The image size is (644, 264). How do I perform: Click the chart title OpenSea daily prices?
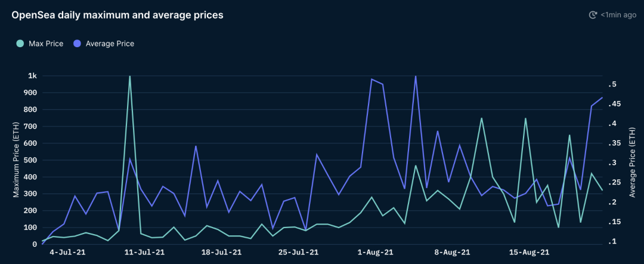pos(117,15)
